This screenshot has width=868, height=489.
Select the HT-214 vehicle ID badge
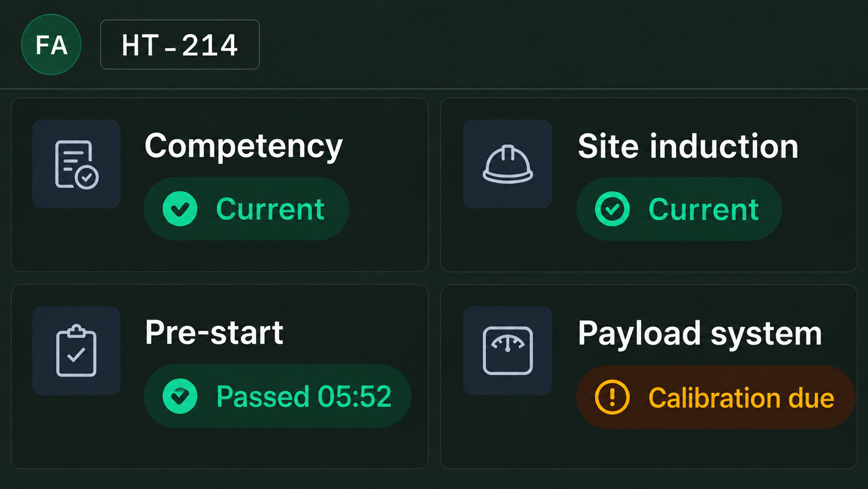click(x=180, y=45)
